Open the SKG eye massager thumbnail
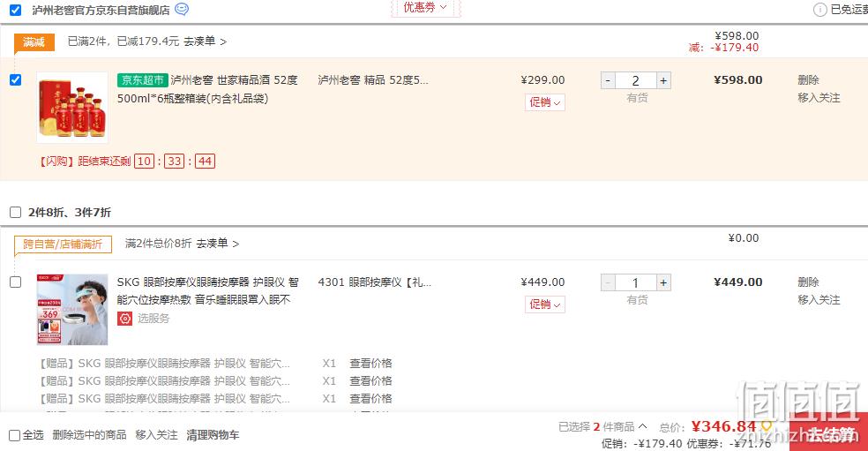 [72, 309]
